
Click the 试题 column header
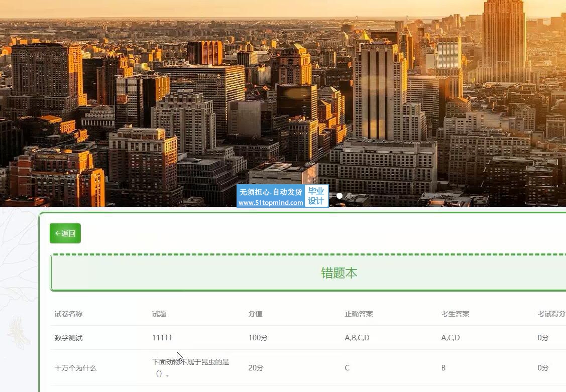click(159, 314)
